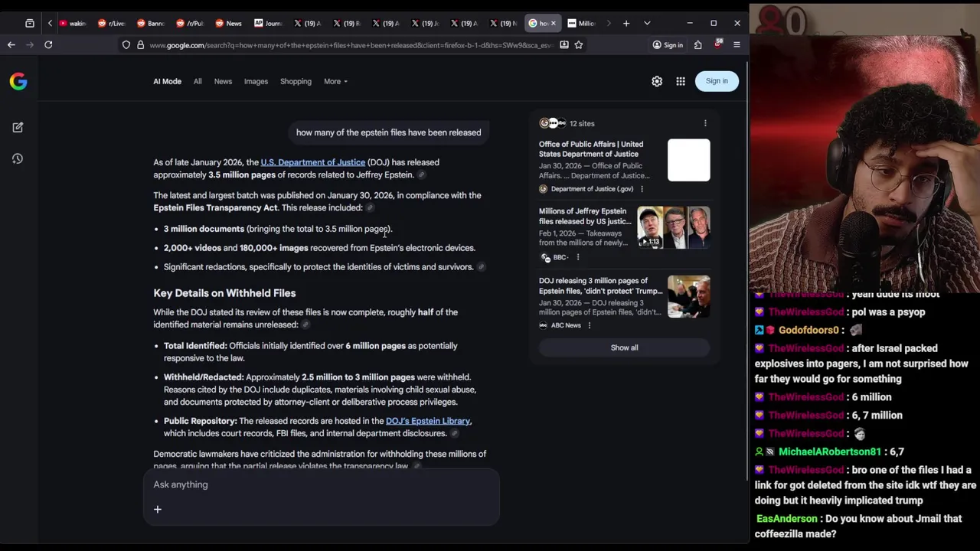Screen dimensions: 980x551
Task: Click the blank Department of Justice thumbnail
Action: [688, 160]
